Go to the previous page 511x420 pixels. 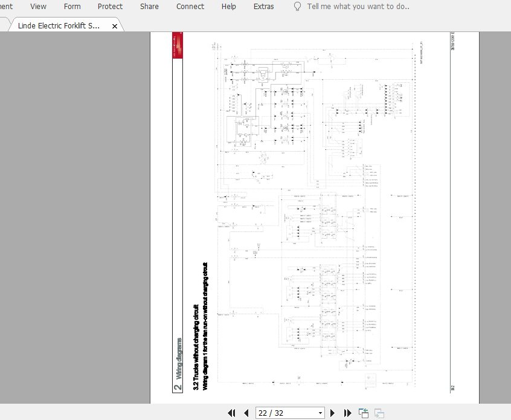click(245, 412)
